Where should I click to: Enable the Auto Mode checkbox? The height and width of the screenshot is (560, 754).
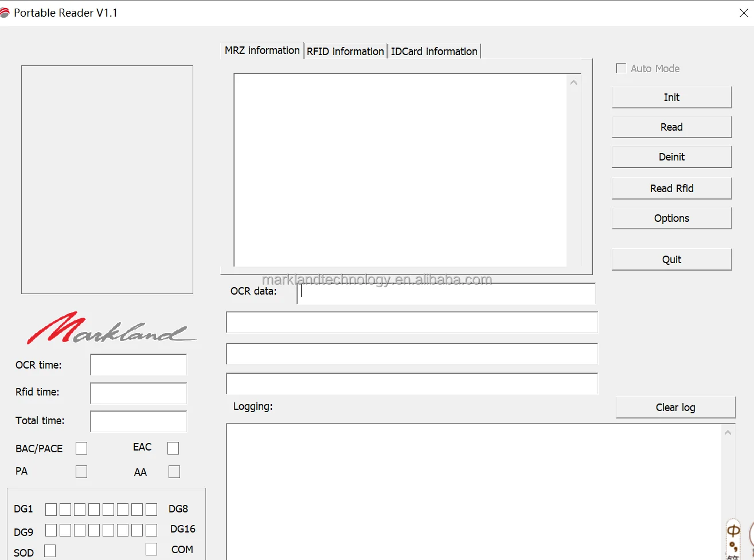[621, 68]
